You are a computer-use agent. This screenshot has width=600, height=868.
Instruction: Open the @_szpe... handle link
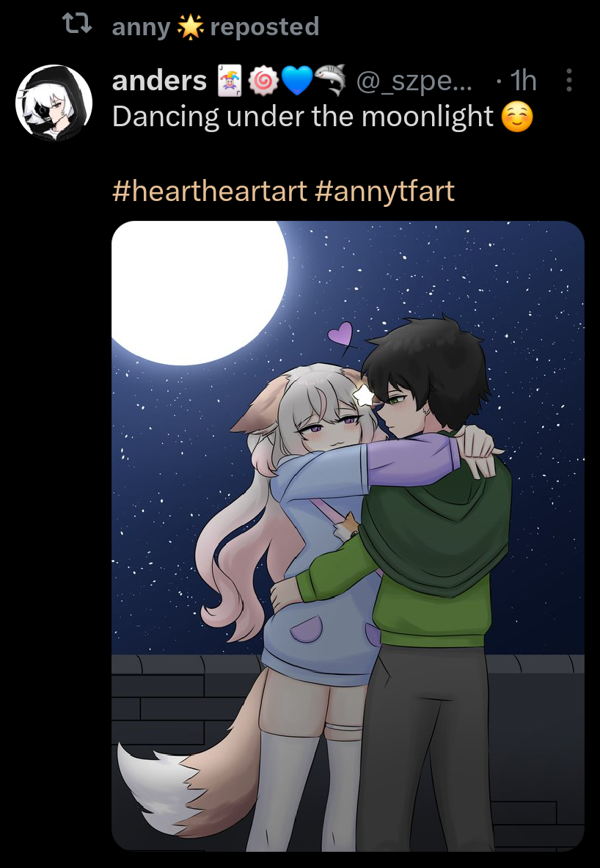[414, 82]
